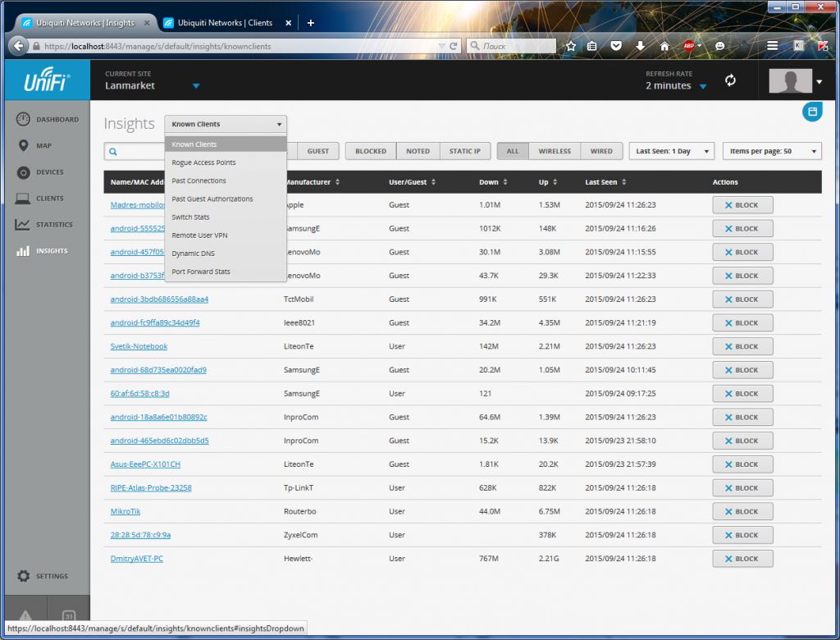Enable the Blocked filter button
Screen dimensions: 840x640
point(371,151)
